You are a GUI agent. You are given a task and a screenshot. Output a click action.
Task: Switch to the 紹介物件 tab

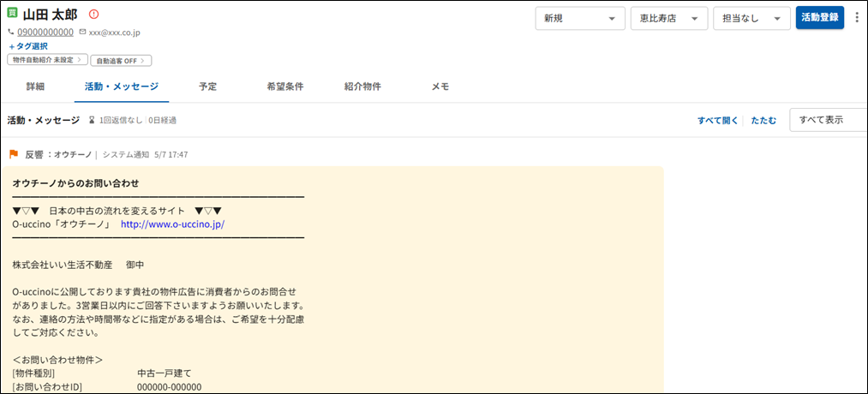(362, 87)
